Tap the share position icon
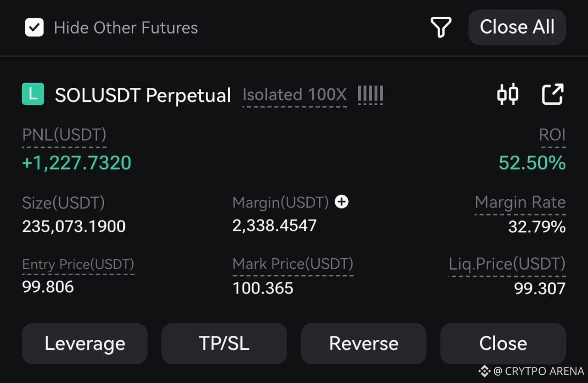 [553, 94]
